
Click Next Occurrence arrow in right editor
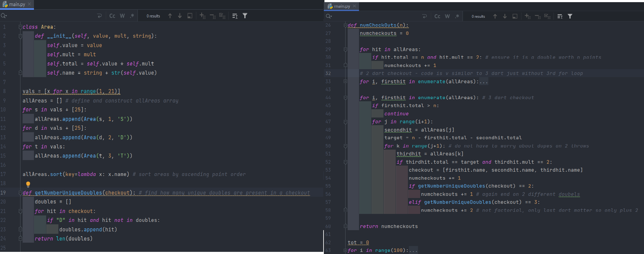pyautogui.click(x=505, y=16)
